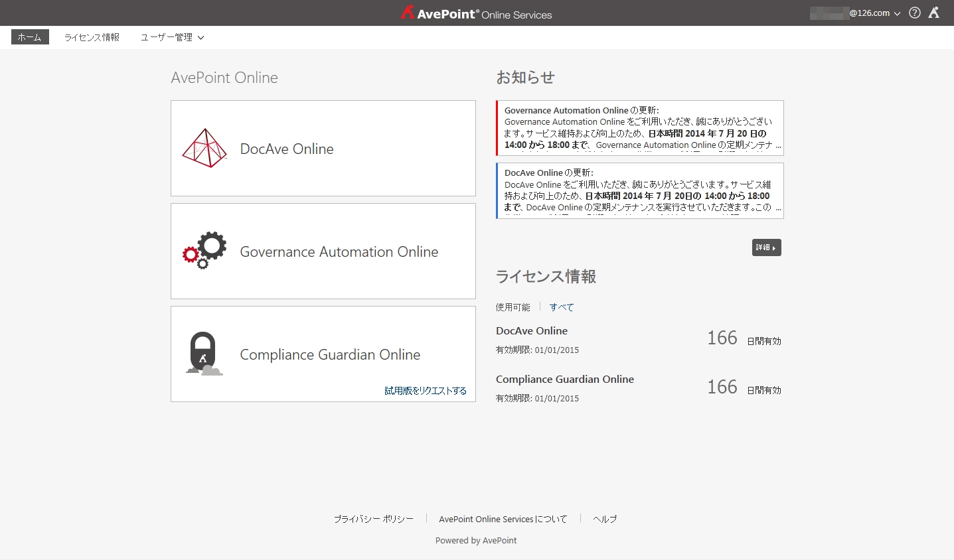Screen dimensions: 954x560
Task: Expand the ユーザー管理 menu
Action: tap(172, 37)
